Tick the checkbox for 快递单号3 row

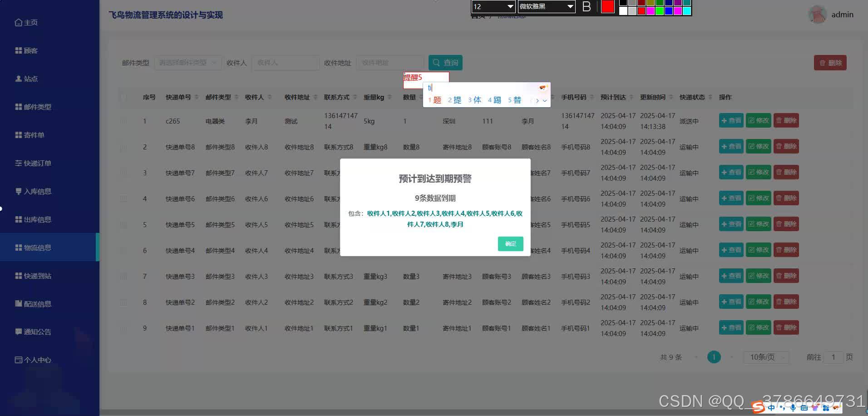[123, 277]
